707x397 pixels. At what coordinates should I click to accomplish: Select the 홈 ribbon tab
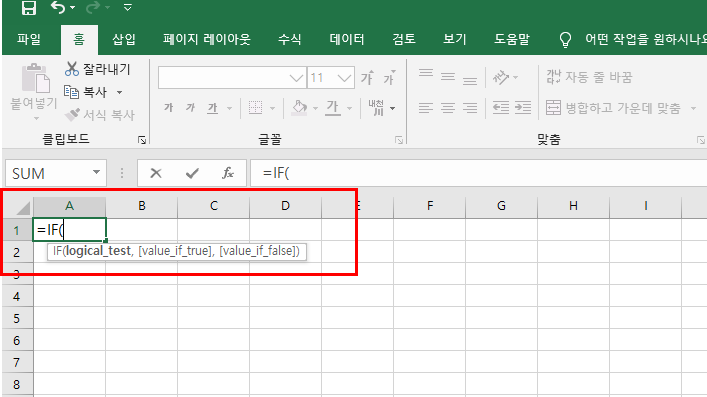(79, 39)
